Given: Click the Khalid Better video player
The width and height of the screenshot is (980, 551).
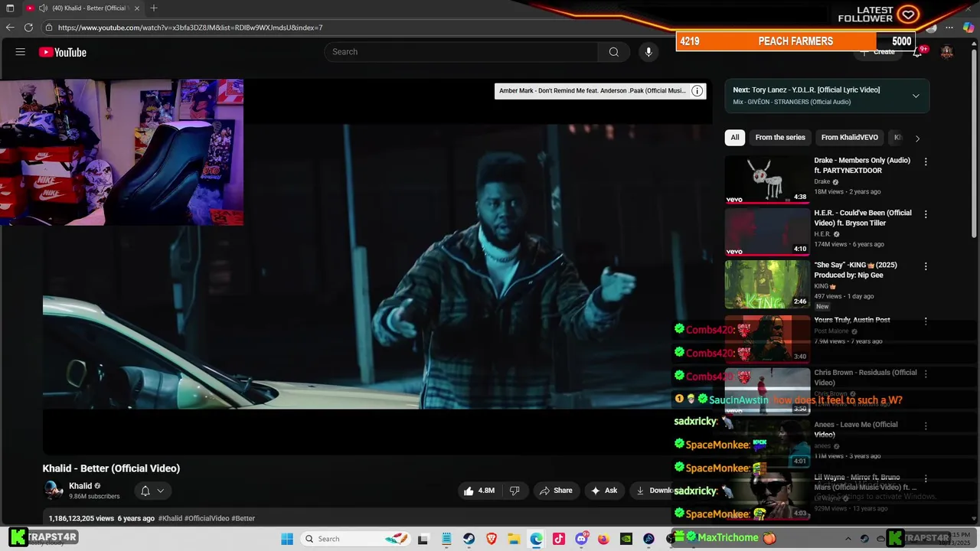Looking at the screenshot, I should click(x=377, y=266).
